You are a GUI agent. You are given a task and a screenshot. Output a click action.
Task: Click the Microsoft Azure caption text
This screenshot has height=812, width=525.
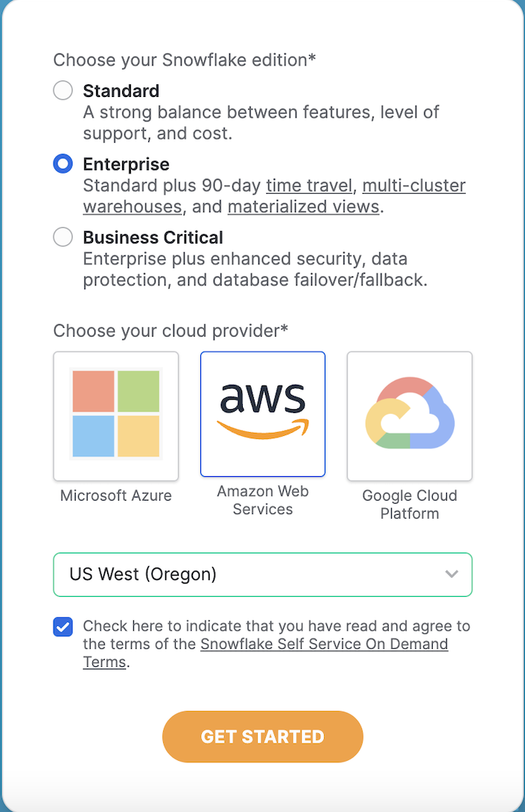pos(116,496)
